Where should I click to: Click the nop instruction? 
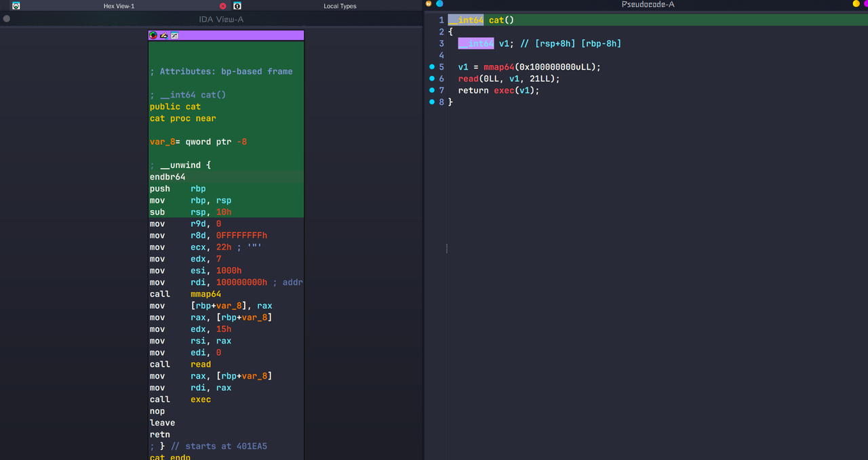click(157, 411)
